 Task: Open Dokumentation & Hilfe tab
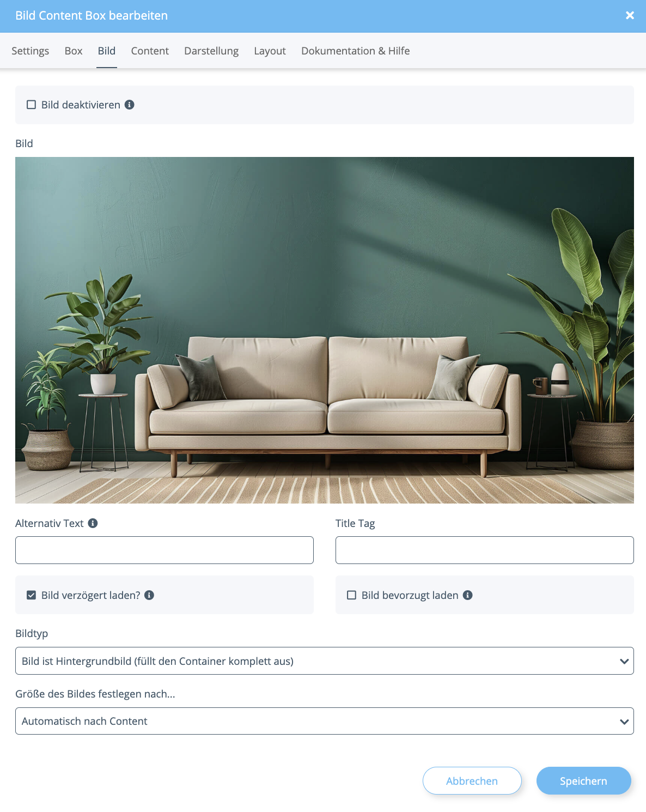(356, 51)
